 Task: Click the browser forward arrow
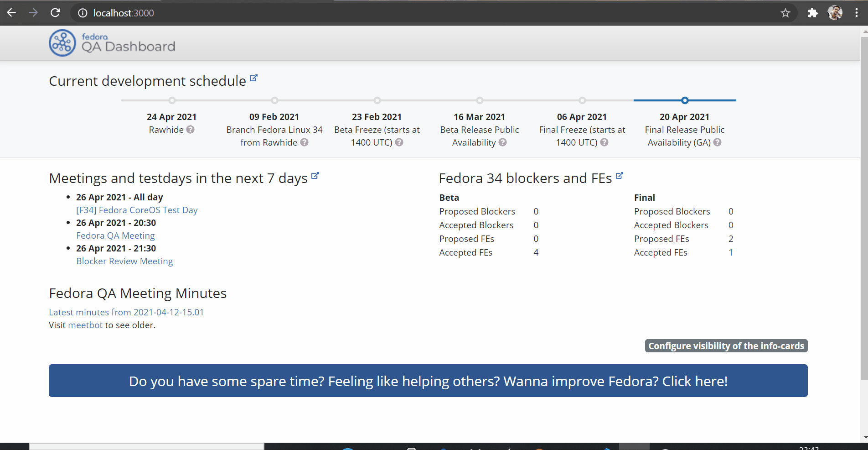pos(33,13)
